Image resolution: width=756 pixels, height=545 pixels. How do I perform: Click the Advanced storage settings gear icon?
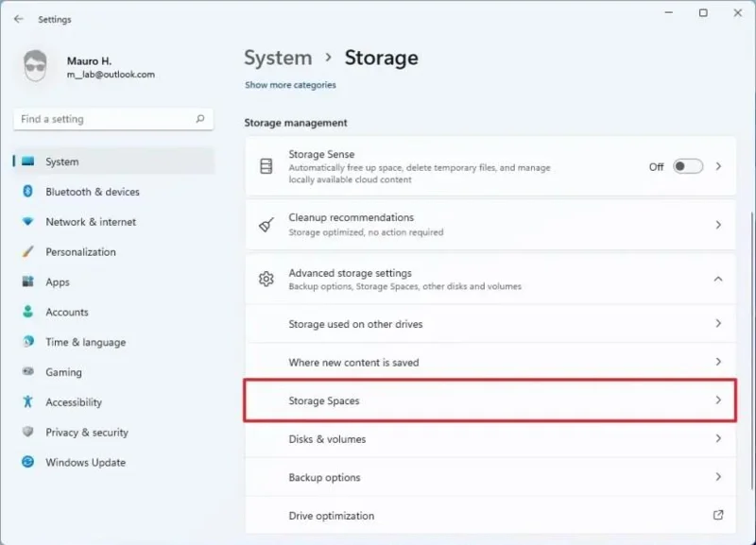click(x=266, y=279)
